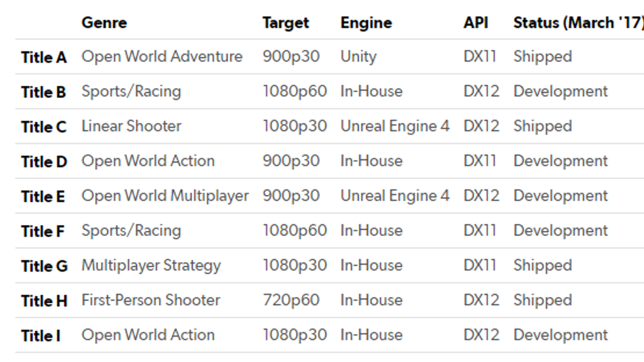
Task: Click the Engine column header
Action: (366, 23)
